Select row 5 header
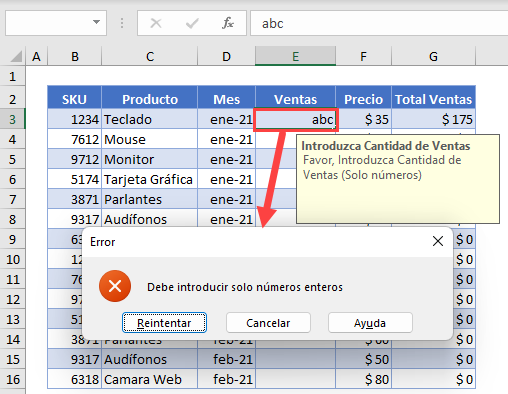Screen dimensions: 508x394 tap(13, 159)
